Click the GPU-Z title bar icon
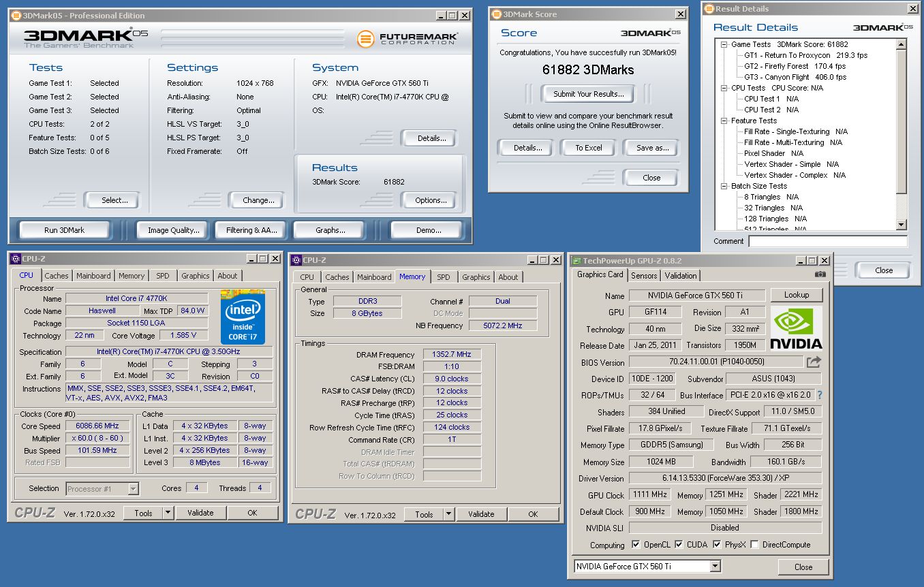Image resolution: width=924 pixels, height=587 pixels. [576, 261]
